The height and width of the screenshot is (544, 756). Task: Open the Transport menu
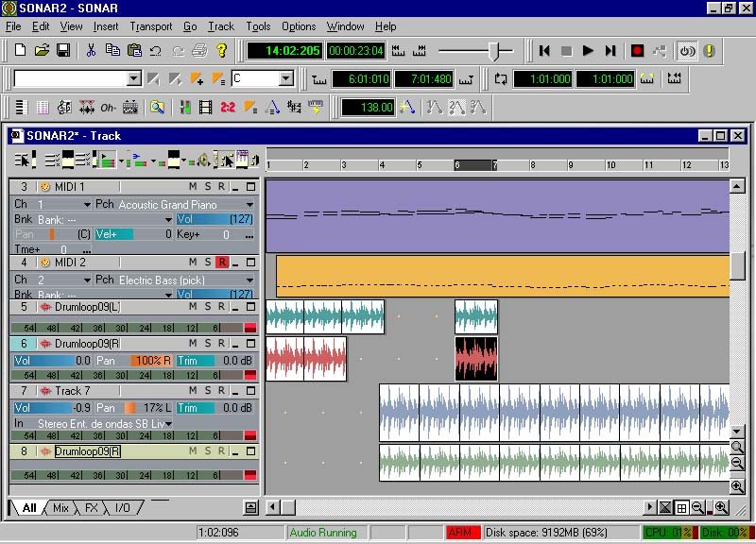coord(150,26)
